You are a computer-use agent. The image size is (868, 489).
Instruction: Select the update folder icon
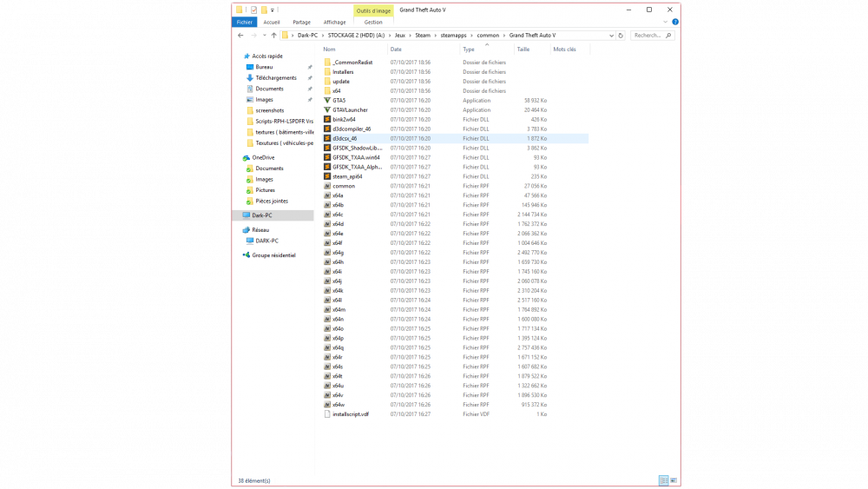tap(327, 82)
